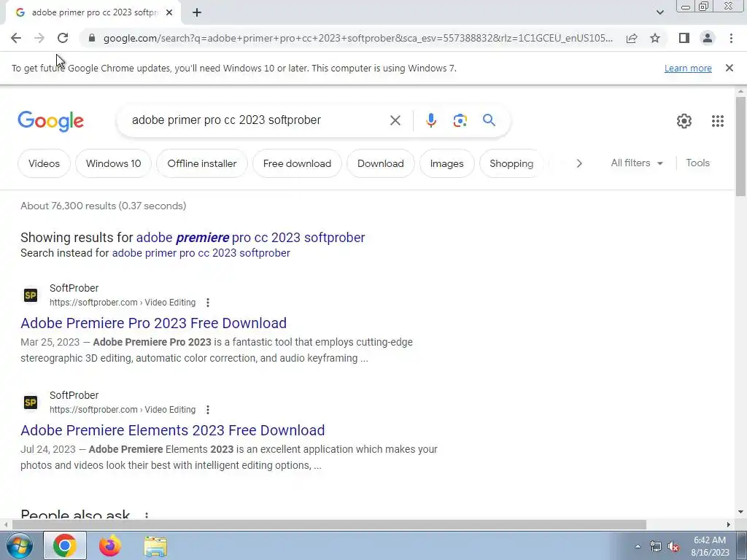Click the vertical scrollbar thumb
This screenshot has width=747, height=560.
(x=740, y=146)
